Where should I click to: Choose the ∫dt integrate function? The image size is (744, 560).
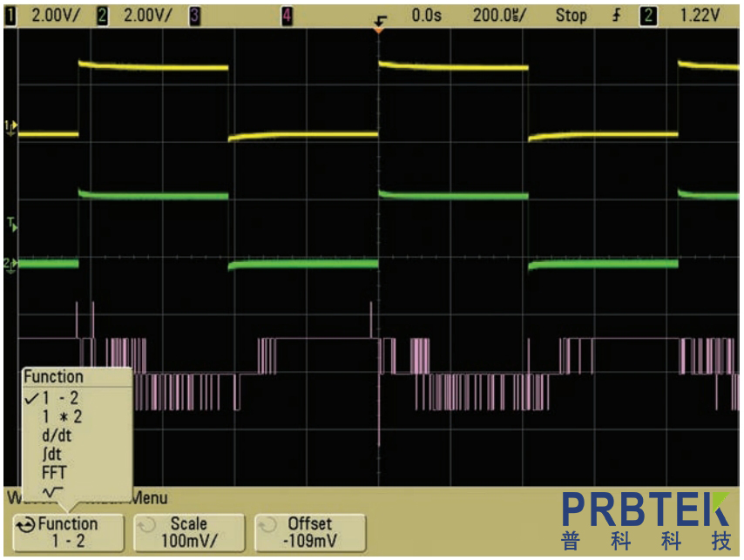click(52, 455)
